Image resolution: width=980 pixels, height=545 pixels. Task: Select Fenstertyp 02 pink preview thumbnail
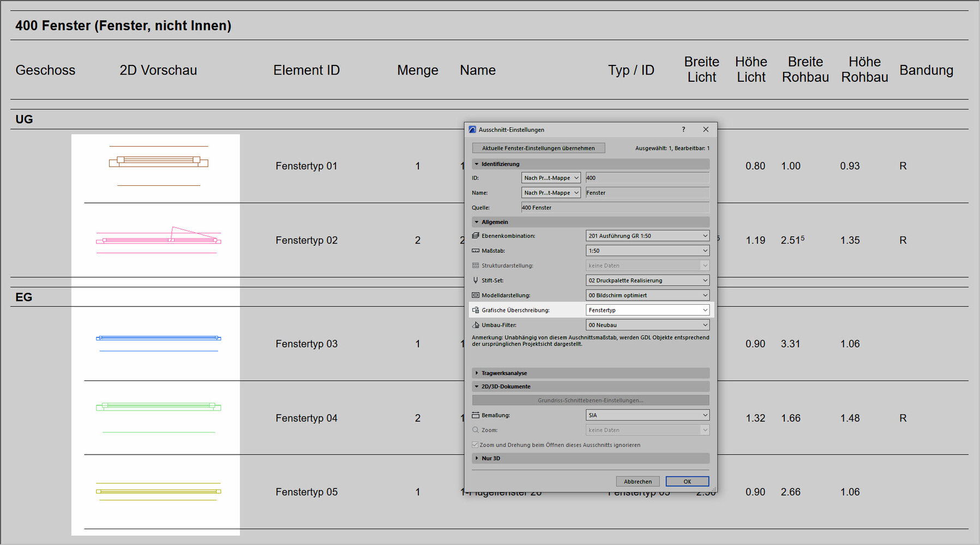tap(158, 240)
